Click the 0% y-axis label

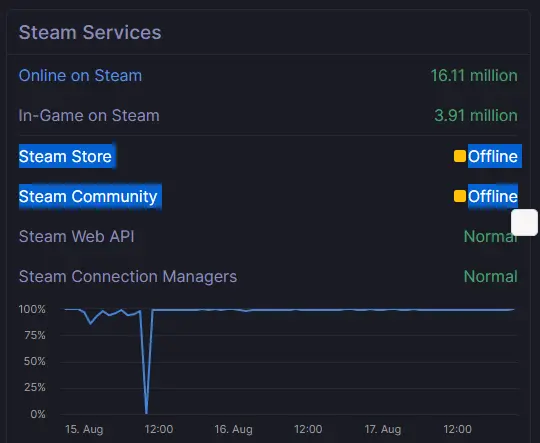[x=38, y=414]
